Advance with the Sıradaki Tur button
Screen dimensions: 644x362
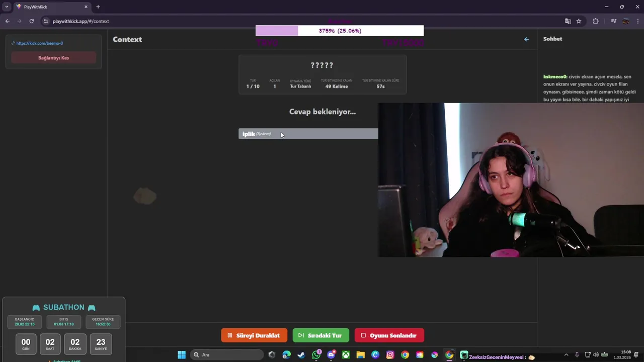click(320, 335)
